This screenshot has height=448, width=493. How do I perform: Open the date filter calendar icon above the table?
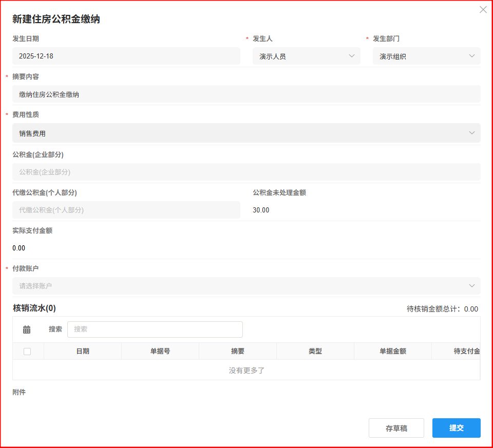(x=27, y=329)
